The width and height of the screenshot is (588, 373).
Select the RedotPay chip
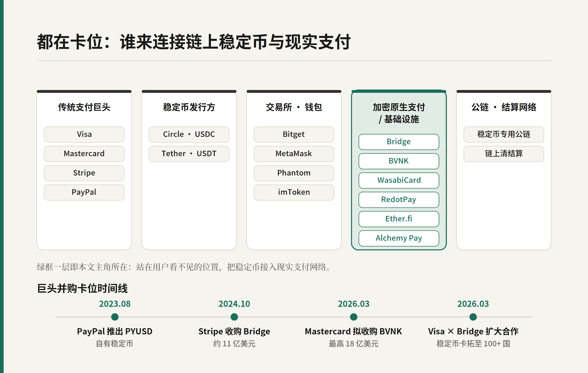coord(399,200)
